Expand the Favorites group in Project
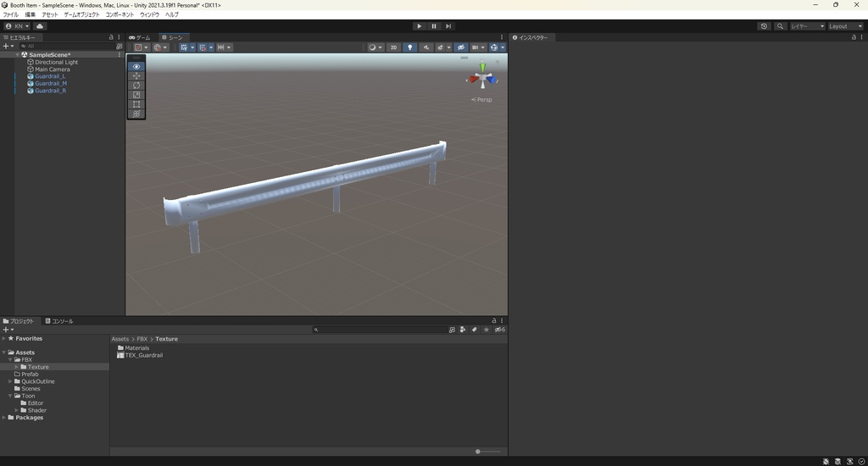 [4, 338]
